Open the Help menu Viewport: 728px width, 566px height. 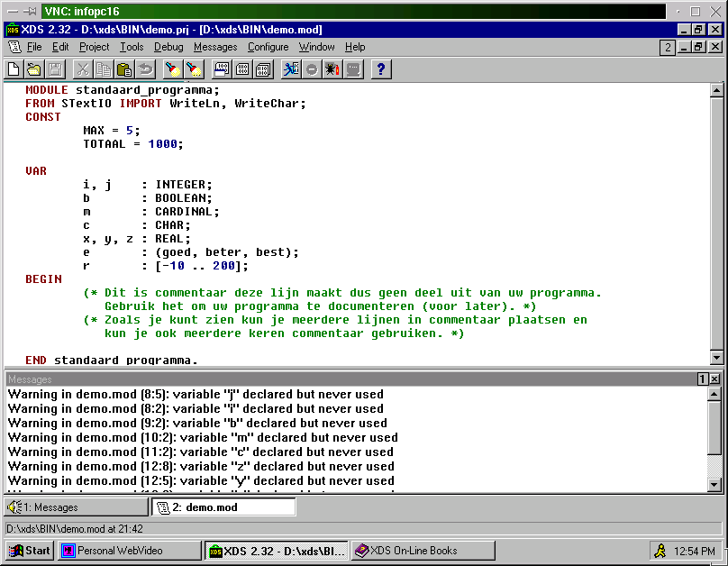pos(355,47)
